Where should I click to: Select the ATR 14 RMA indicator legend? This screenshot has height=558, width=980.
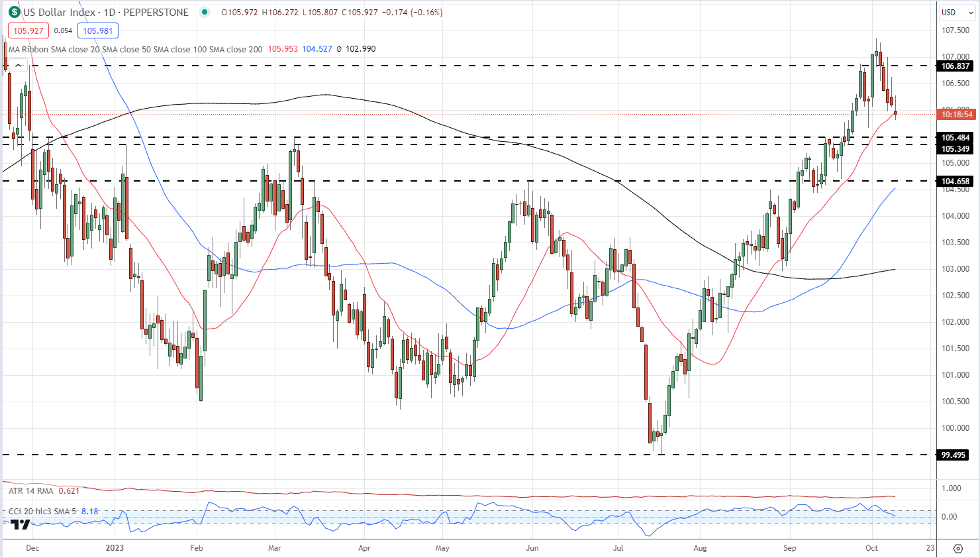click(x=30, y=491)
